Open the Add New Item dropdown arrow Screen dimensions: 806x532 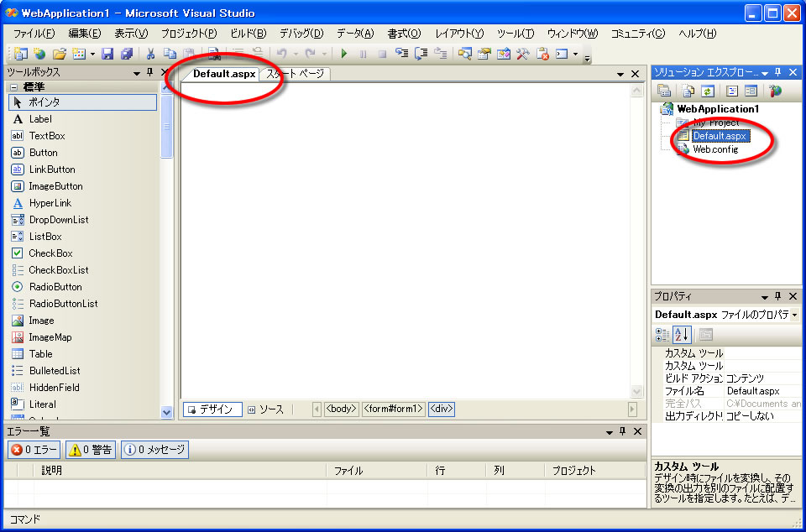coord(92,54)
